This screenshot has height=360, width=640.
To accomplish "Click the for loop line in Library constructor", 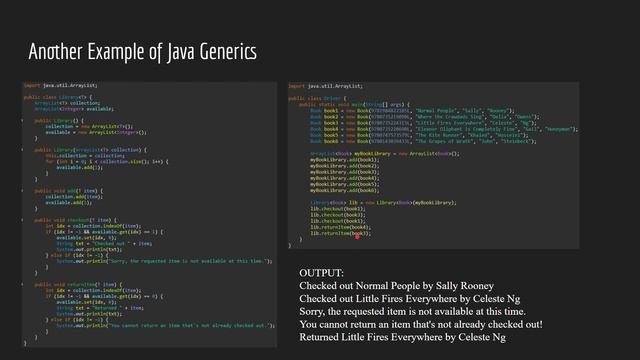I will [107, 162].
